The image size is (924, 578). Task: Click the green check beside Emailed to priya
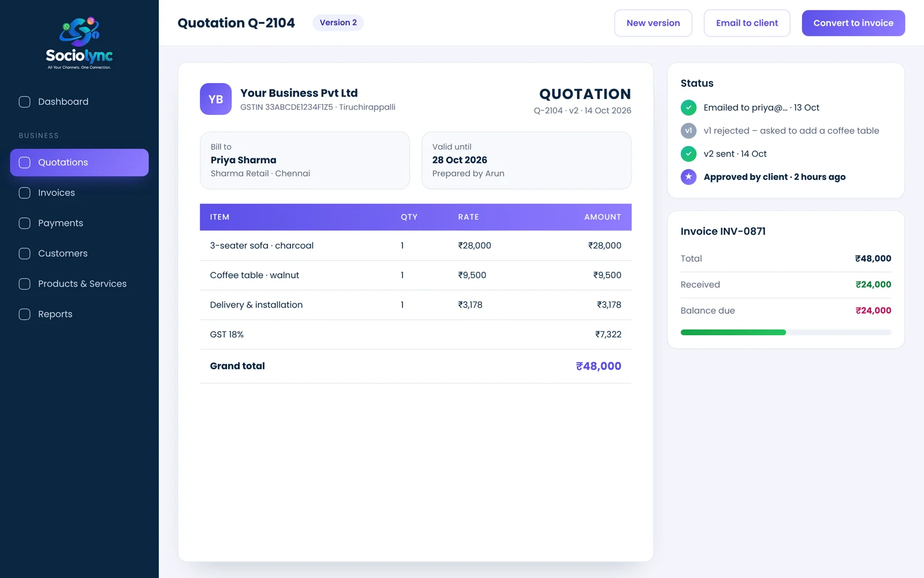688,108
